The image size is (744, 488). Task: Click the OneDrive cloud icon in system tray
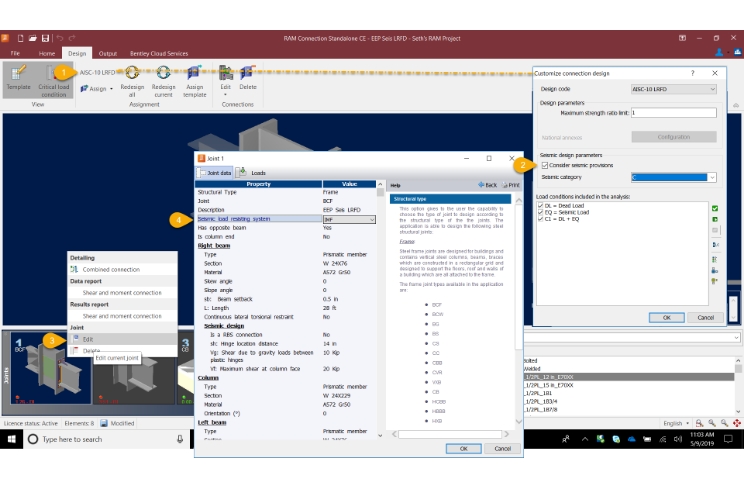click(x=632, y=439)
